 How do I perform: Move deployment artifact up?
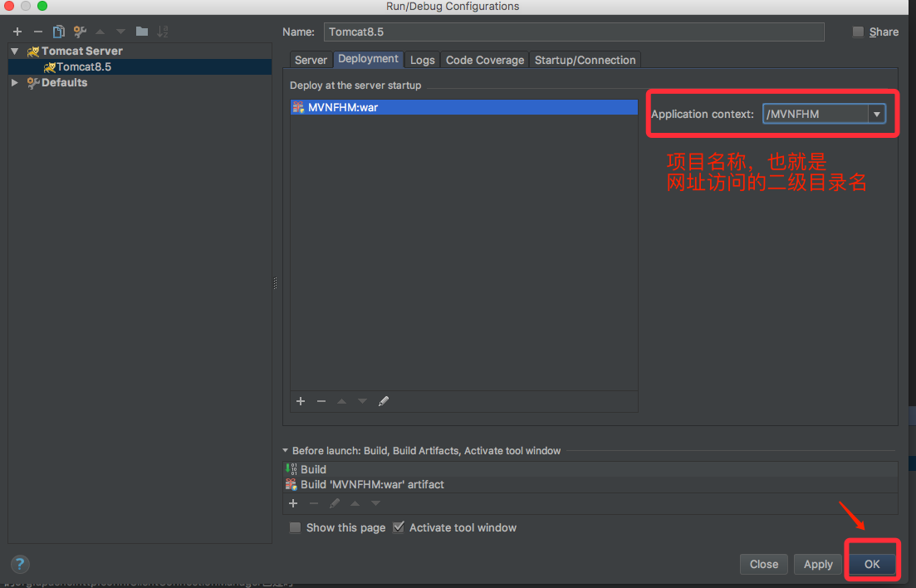click(342, 401)
